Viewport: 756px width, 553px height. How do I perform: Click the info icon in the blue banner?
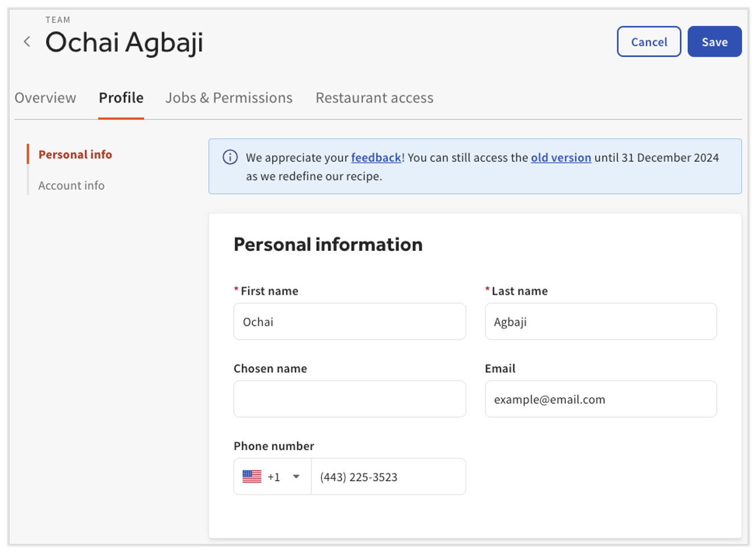[229, 157]
